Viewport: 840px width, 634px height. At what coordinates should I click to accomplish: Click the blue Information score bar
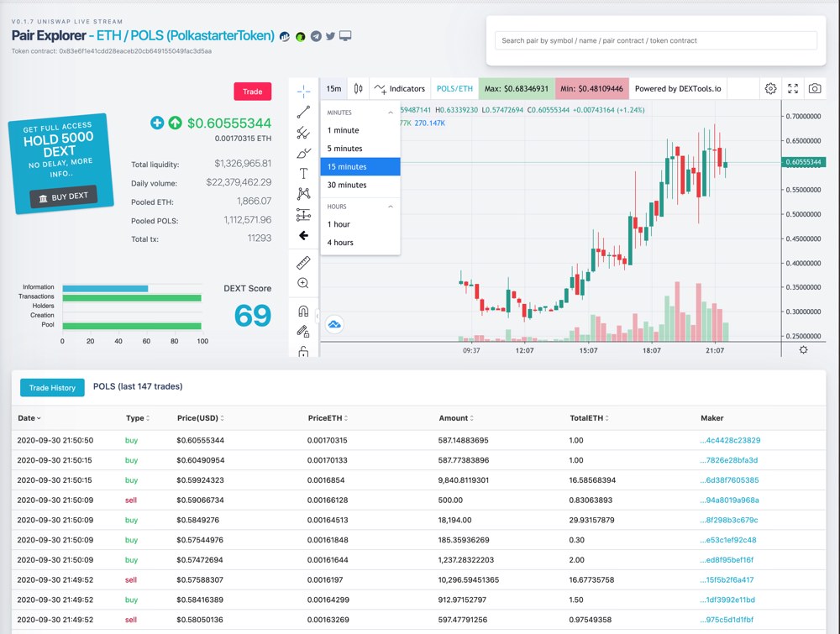[x=105, y=289]
